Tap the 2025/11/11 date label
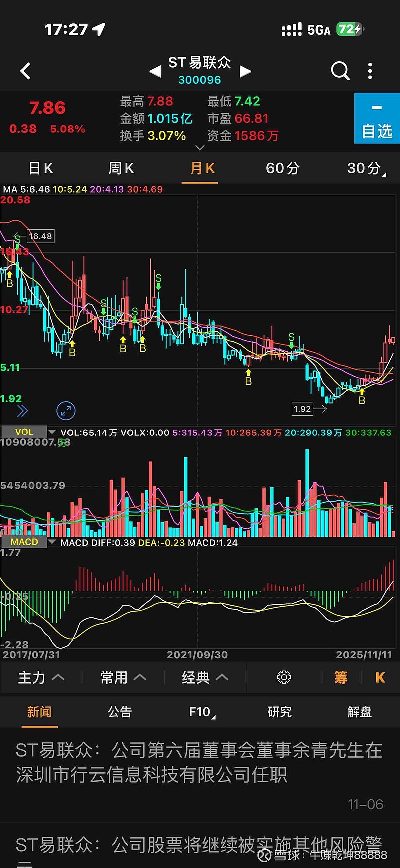The height and width of the screenshot is (868, 400). coord(364,655)
